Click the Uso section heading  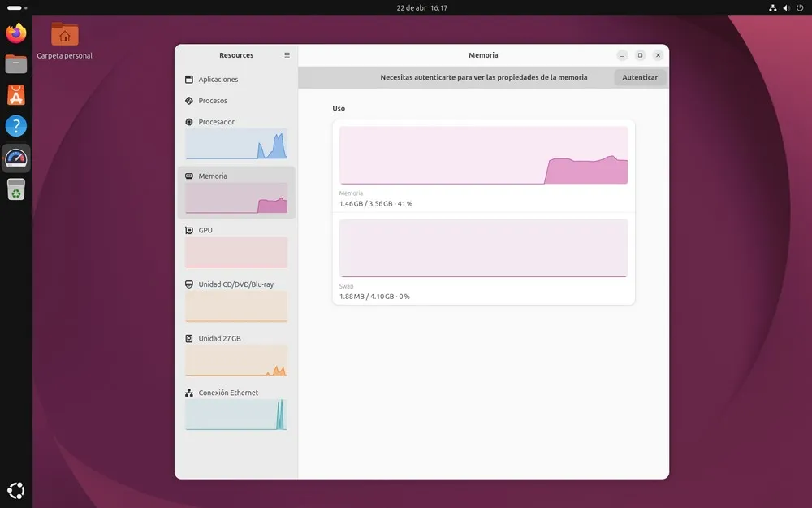(x=339, y=108)
